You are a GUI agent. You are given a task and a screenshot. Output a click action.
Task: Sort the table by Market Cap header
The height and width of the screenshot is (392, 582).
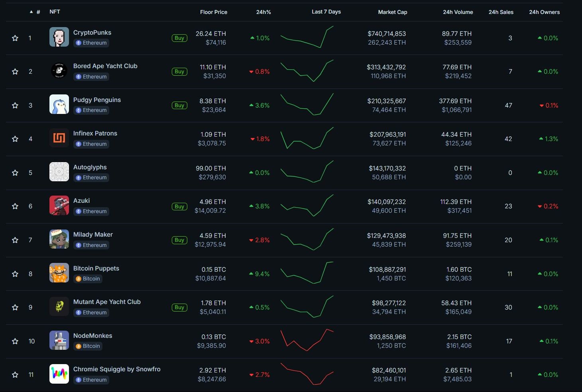392,12
